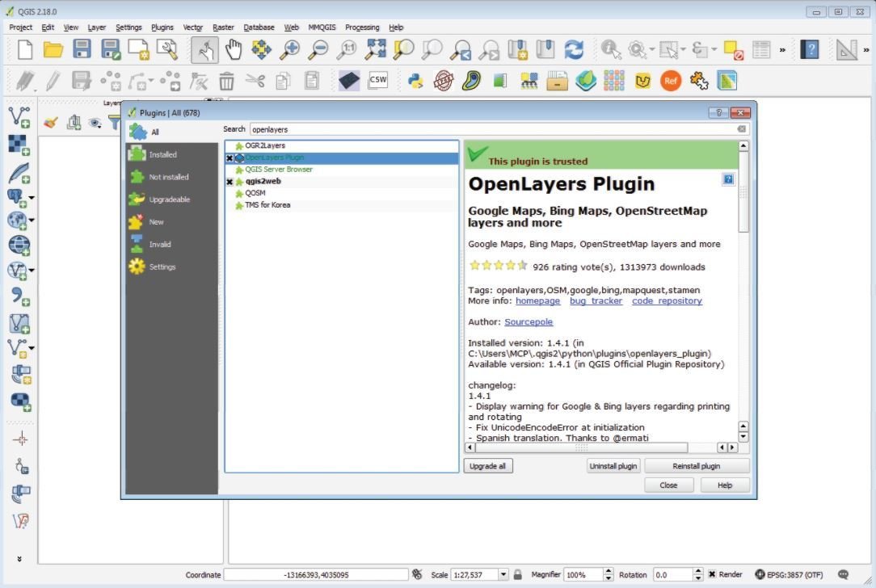Select the QGIS Server Browser plugin row
This screenshot has height=588, width=876.
click(341, 169)
